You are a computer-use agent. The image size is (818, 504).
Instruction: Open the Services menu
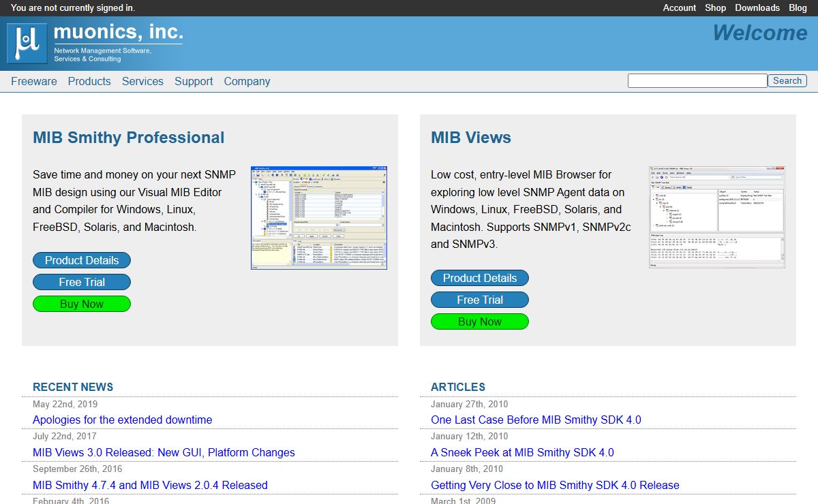pyautogui.click(x=142, y=81)
